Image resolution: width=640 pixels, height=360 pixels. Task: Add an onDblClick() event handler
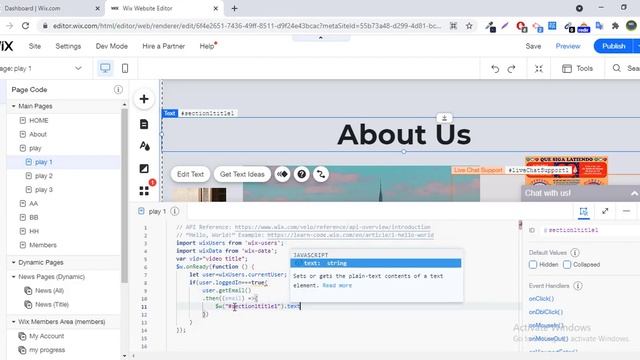[546, 312]
